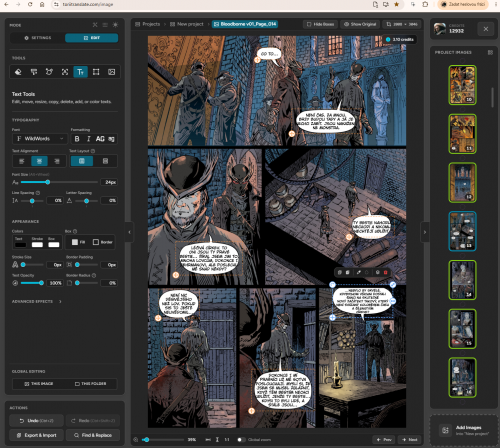Open project thumbnail numbered 10
This screenshot has width=500, height=448.
click(463, 85)
